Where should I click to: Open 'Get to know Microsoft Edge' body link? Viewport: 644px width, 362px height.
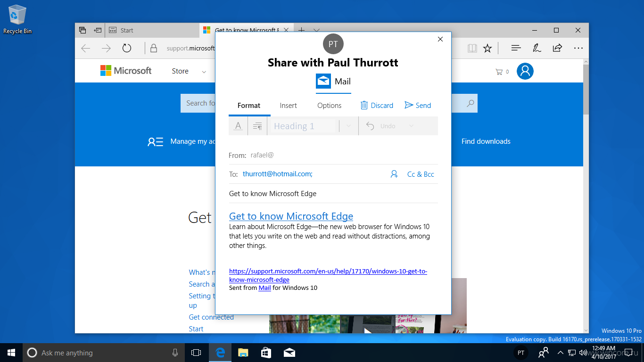[x=291, y=216]
